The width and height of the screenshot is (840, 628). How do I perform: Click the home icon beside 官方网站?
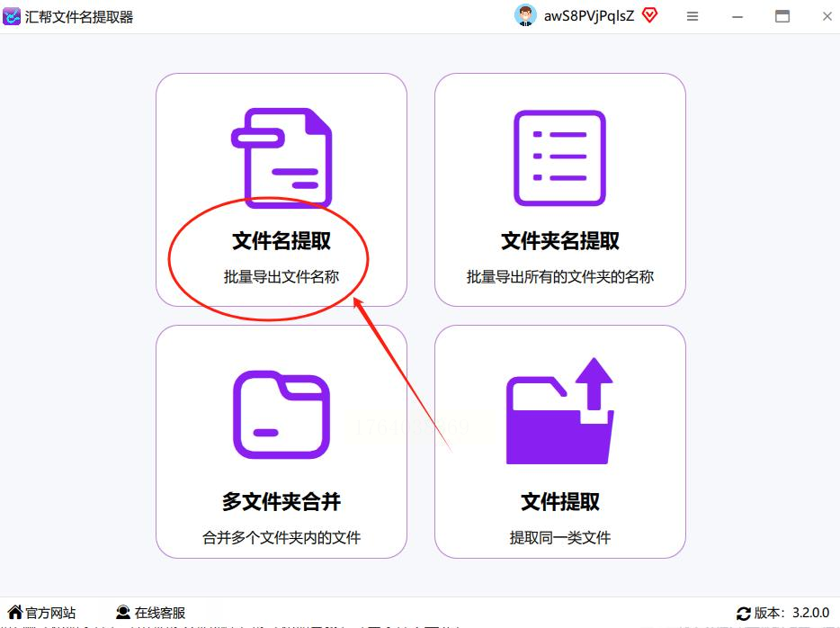pos(15,612)
